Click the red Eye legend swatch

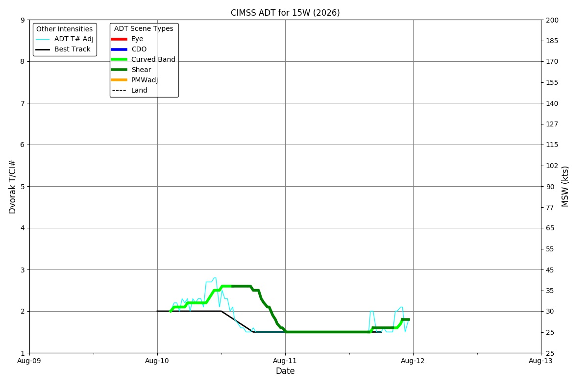tap(119, 39)
